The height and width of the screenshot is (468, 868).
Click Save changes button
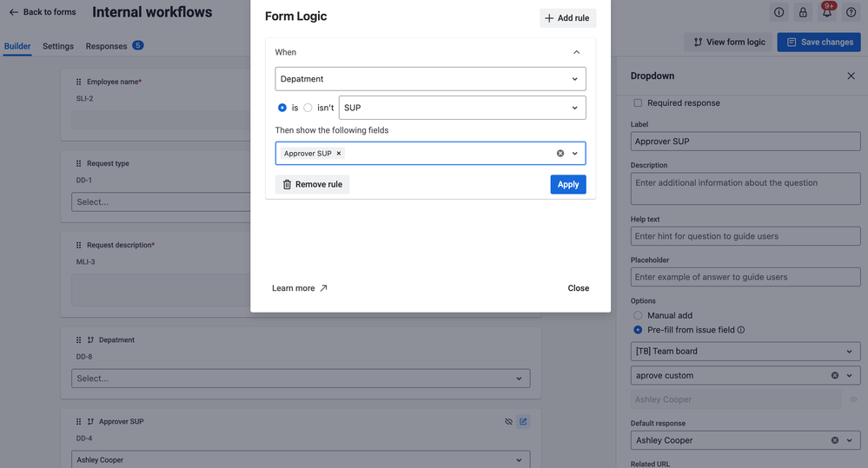click(x=818, y=42)
